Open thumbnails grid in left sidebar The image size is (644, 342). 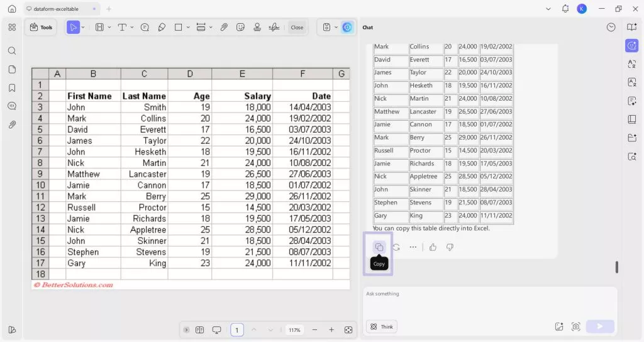click(x=12, y=28)
